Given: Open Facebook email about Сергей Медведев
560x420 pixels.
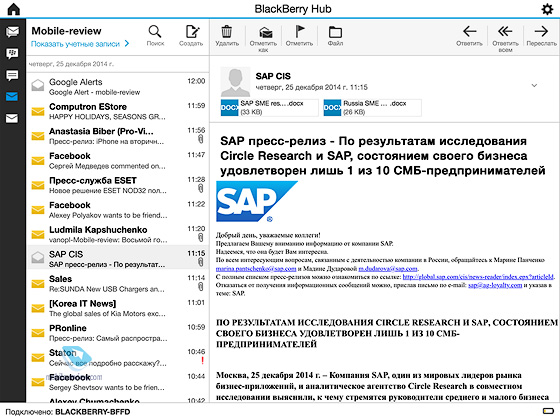Looking at the screenshot, I should click(x=118, y=160).
